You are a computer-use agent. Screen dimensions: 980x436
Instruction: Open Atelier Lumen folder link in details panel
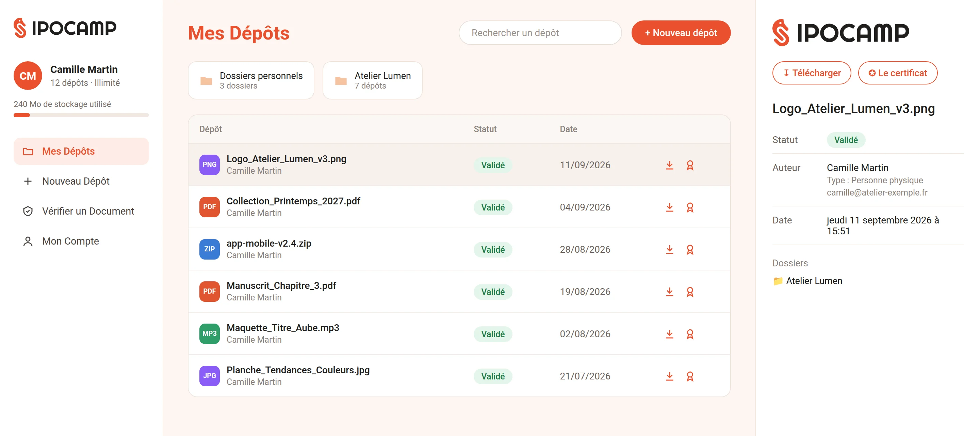coord(807,281)
